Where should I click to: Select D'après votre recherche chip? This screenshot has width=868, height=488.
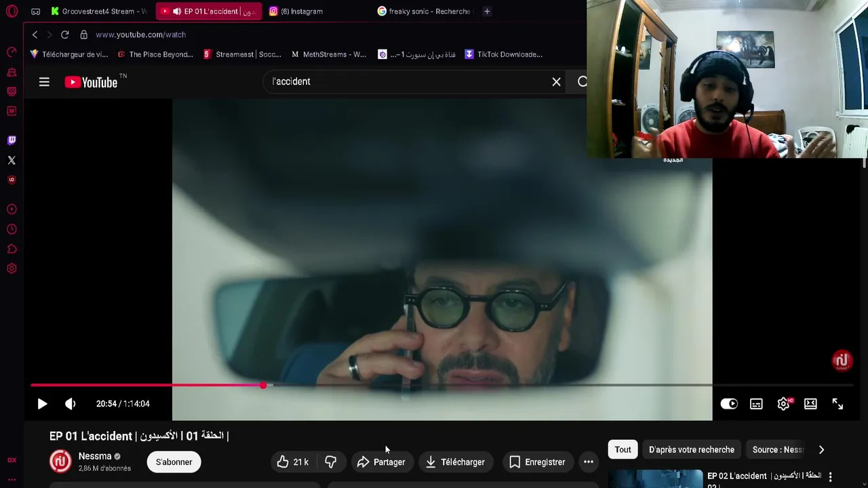point(691,449)
